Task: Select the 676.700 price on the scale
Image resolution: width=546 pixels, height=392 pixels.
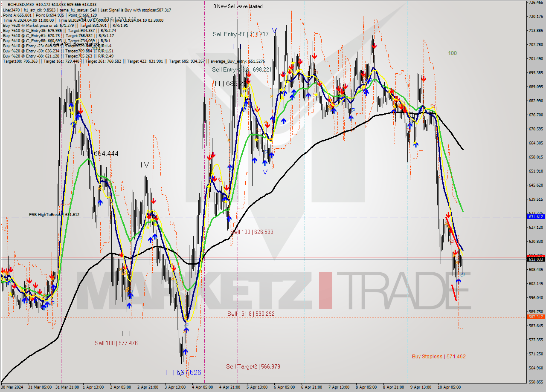Action: 536,115
